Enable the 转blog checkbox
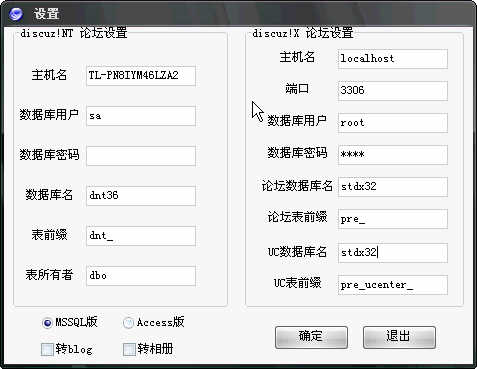The image size is (477, 369). pyautogui.click(x=47, y=349)
